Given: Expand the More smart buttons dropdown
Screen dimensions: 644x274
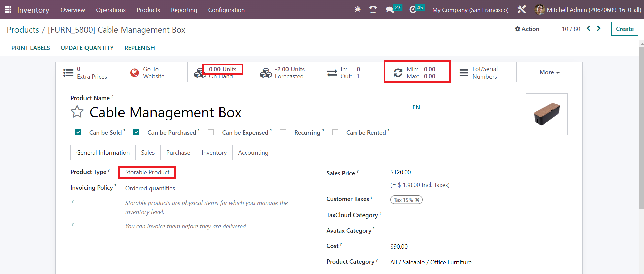Looking at the screenshot, I should coord(549,72).
